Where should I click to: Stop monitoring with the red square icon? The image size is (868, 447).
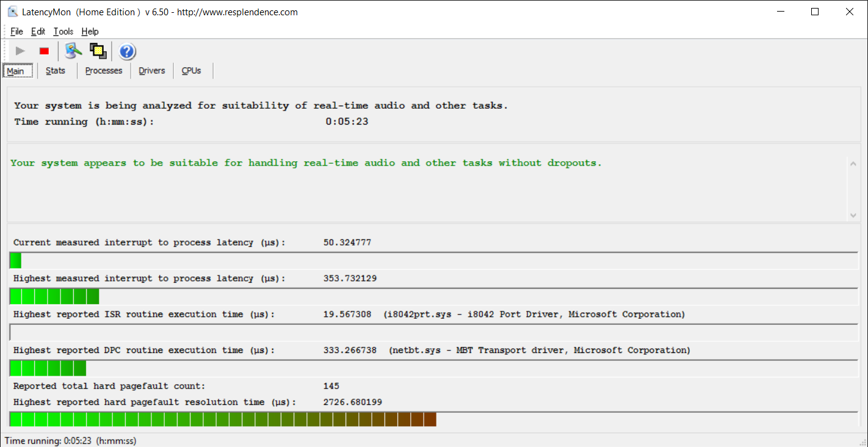(x=44, y=51)
